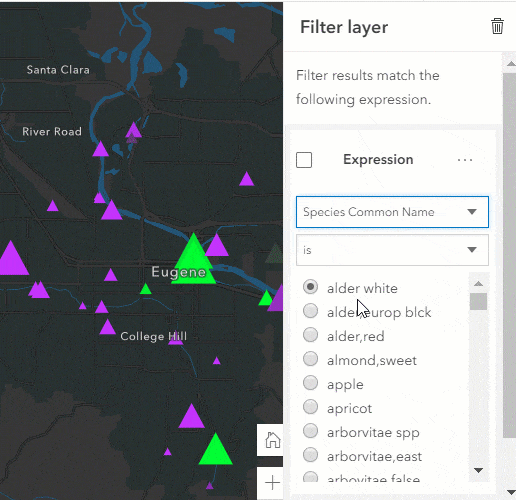The image size is (516, 500).
Task: Open the Species Common Name field dropdown
Action: [x=392, y=212]
